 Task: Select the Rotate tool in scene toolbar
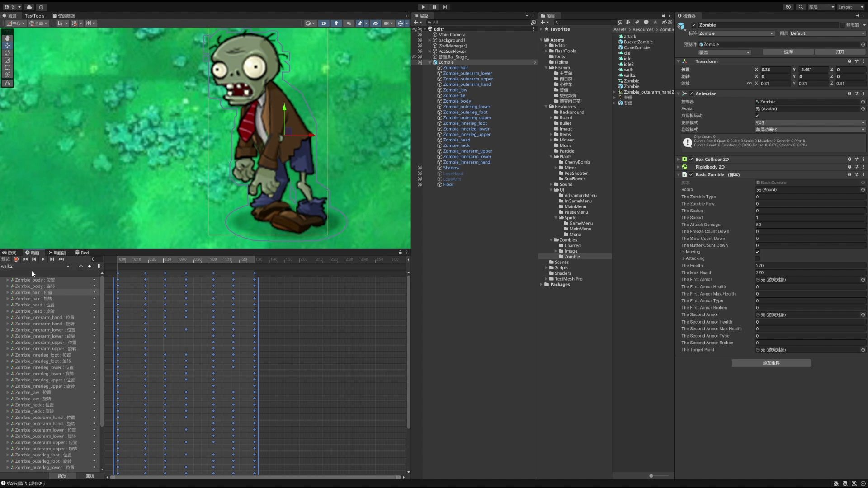pyautogui.click(x=7, y=53)
